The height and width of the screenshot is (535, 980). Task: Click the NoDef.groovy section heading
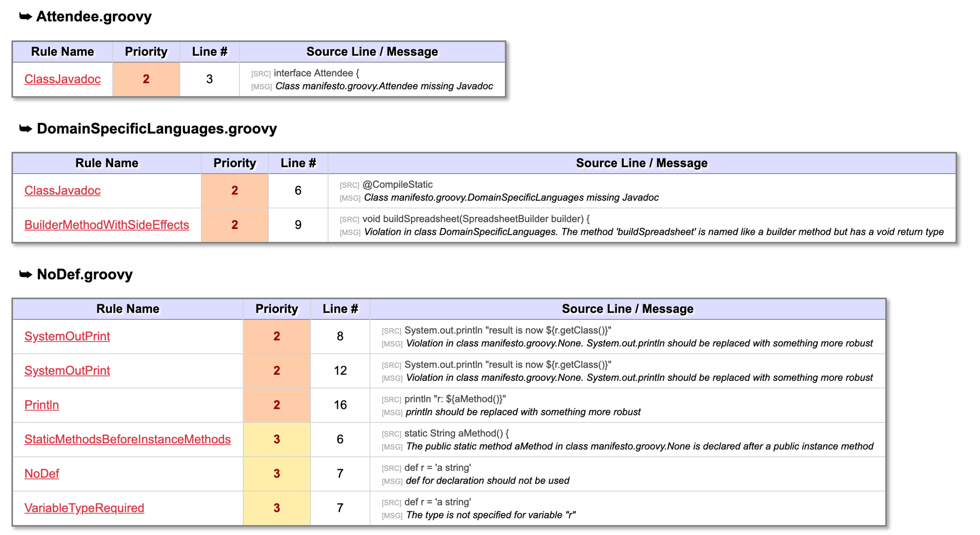[x=84, y=274]
